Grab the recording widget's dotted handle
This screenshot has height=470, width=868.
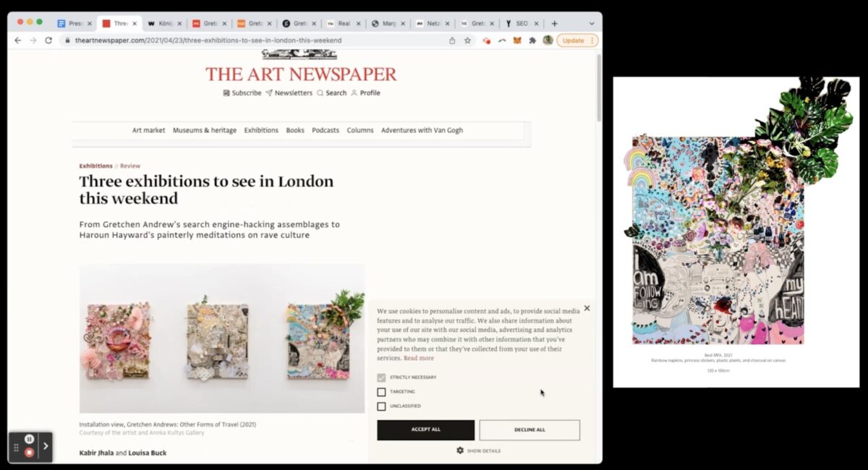(x=16, y=448)
